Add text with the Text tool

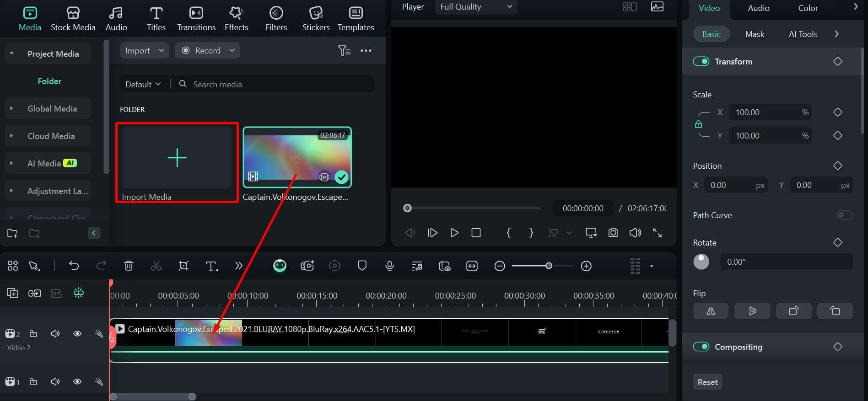point(211,266)
